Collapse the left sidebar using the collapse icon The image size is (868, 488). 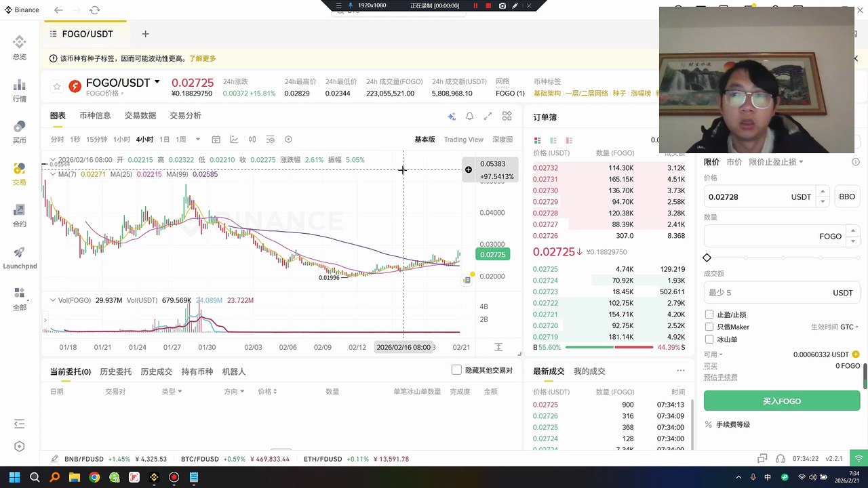tap(19, 424)
